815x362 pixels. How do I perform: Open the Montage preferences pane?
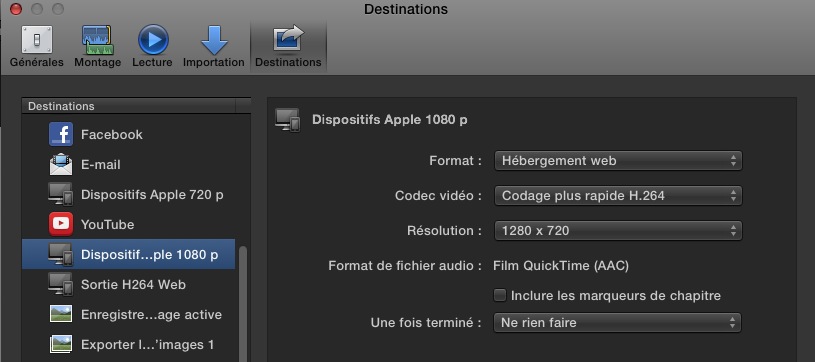click(97, 47)
